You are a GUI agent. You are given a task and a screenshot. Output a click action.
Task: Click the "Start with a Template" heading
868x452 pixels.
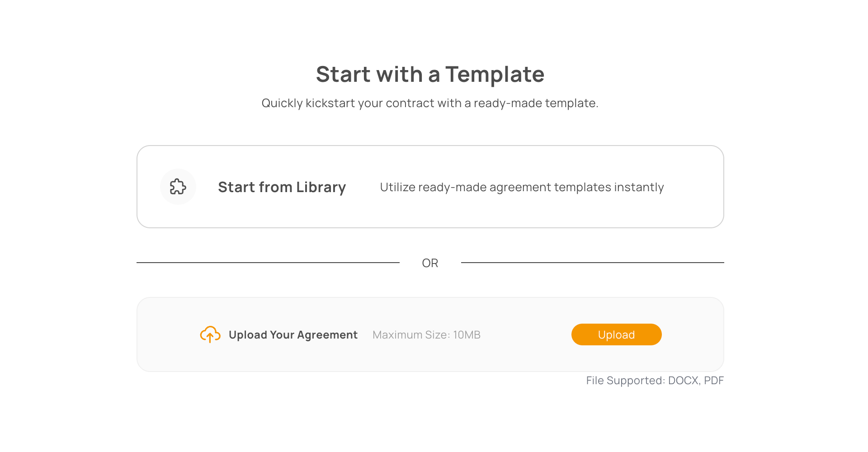pyautogui.click(x=430, y=74)
